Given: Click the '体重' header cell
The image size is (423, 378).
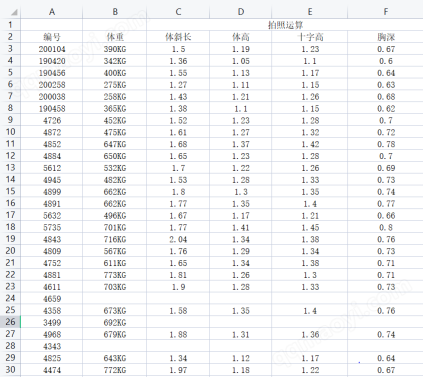Looking at the screenshot, I should (115, 37).
